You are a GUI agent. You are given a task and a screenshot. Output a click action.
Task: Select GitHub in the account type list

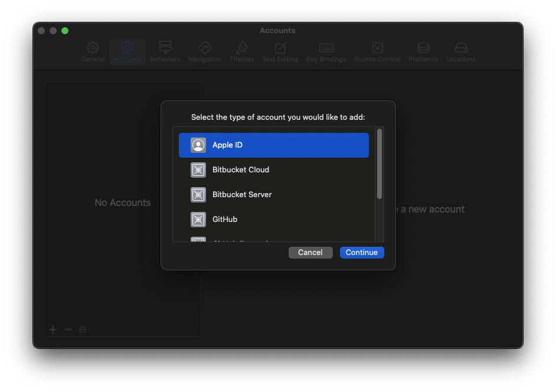pos(274,220)
